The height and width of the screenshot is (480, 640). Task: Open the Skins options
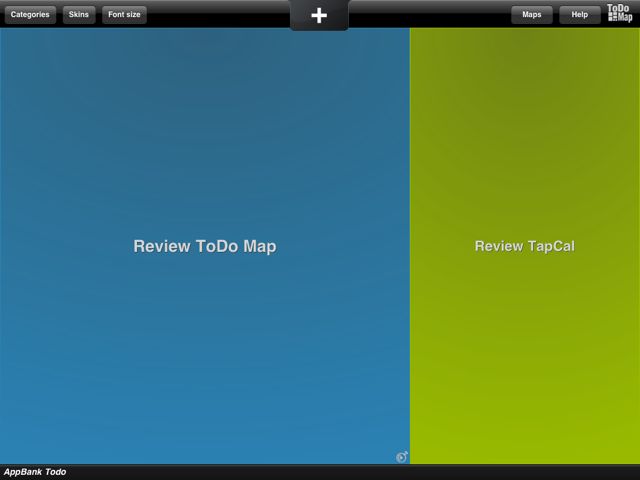click(x=79, y=15)
